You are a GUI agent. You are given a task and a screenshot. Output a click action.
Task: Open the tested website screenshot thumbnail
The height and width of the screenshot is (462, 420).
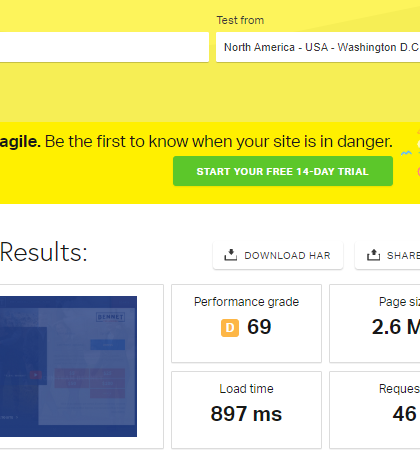pos(68,366)
